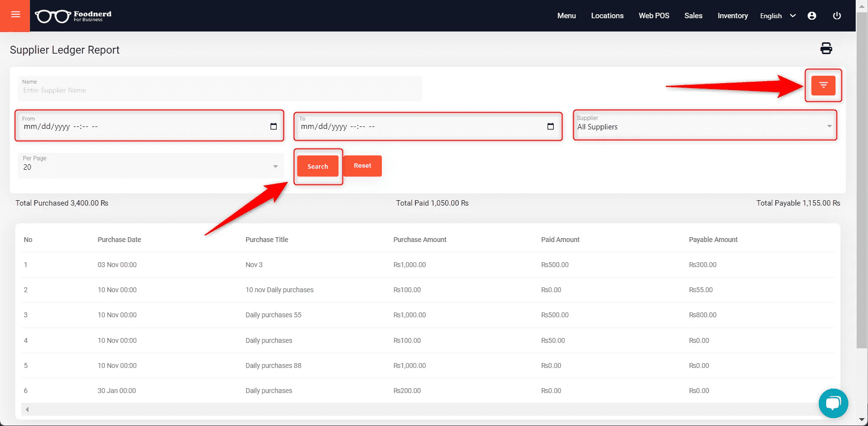Click the power logout icon
This screenshot has height=426, width=868.
click(x=837, y=16)
